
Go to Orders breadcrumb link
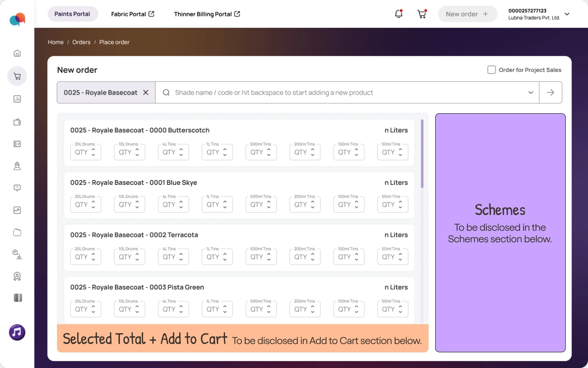tap(81, 42)
